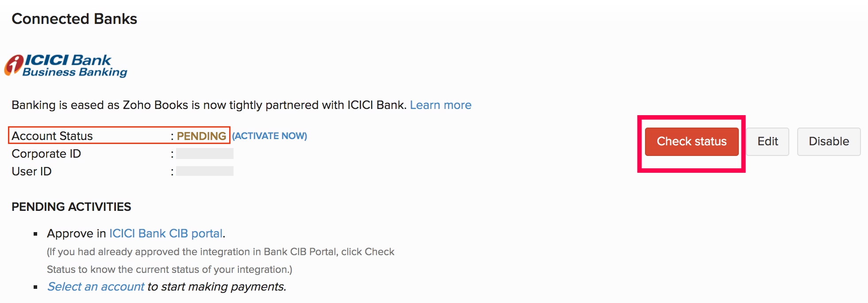Click the Select an account link
The width and height of the screenshot is (868, 303).
coord(96,287)
